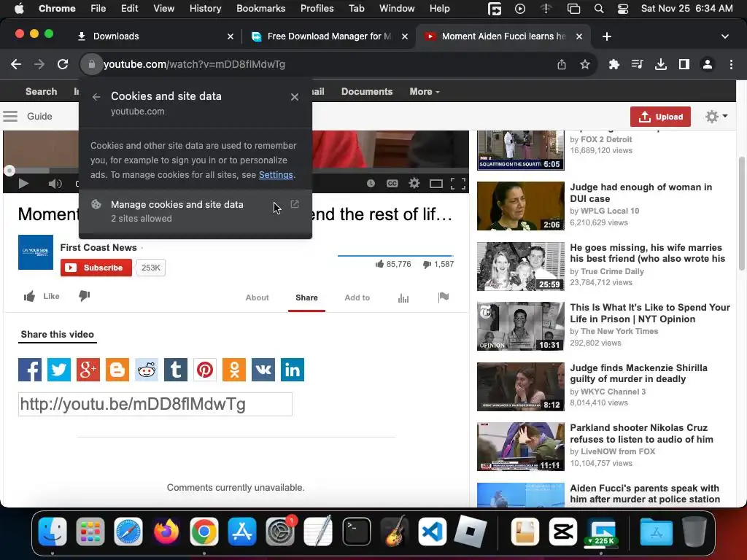This screenshot has height=560, width=747.
Task: Open macOS Control Center
Action: click(623, 9)
